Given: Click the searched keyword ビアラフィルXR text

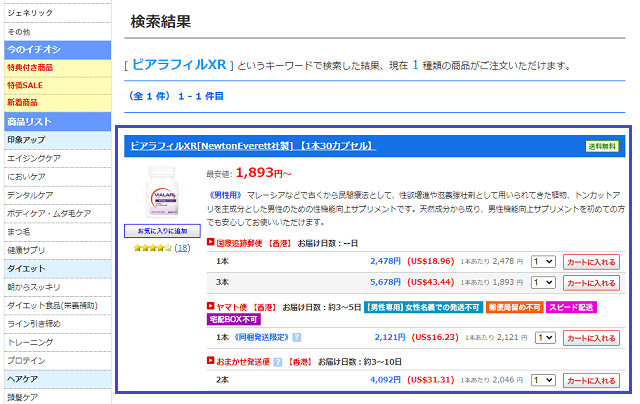Looking at the screenshot, I should [x=179, y=64].
